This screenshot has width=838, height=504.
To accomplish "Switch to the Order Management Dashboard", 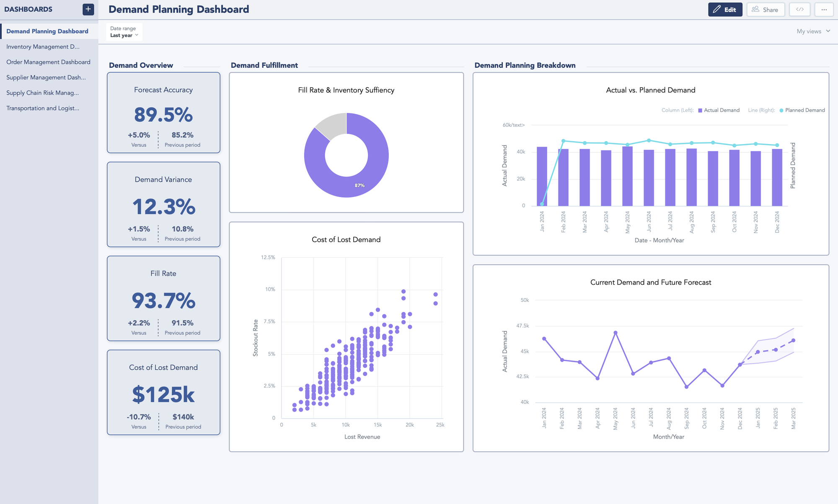I will pos(48,62).
